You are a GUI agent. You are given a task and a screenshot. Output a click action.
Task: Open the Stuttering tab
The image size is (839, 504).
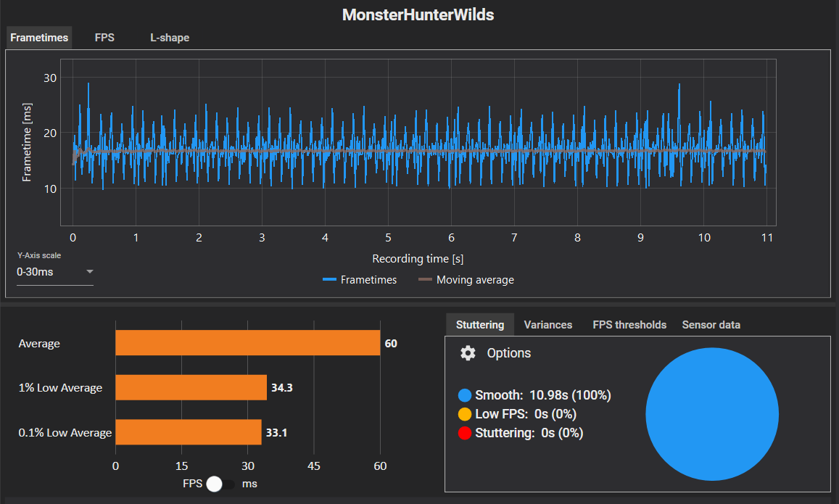click(480, 325)
